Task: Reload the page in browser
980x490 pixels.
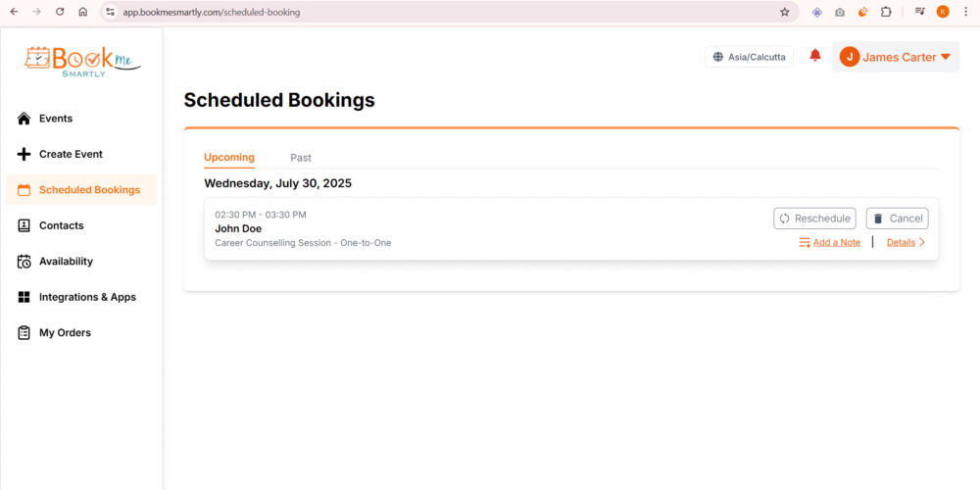Action: [60, 12]
